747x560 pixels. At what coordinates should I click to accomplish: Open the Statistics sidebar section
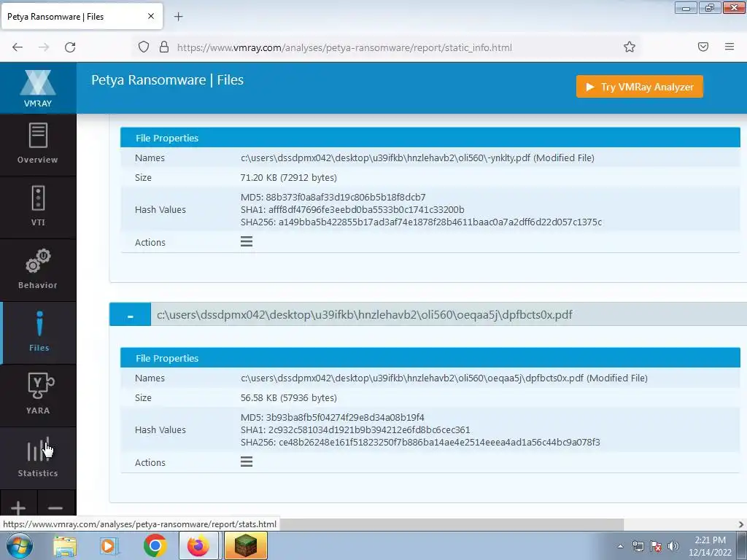(38, 458)
